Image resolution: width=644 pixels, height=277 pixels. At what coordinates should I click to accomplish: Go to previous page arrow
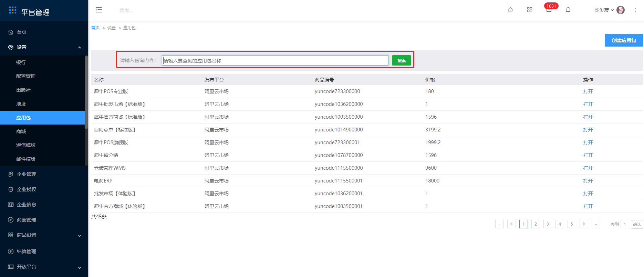tap(511, 224)
